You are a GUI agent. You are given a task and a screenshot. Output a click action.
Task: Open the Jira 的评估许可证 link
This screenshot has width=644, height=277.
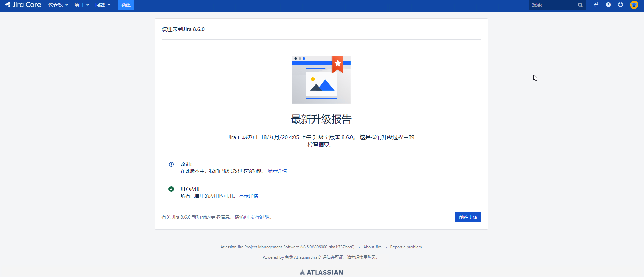(x=327, y=257)
